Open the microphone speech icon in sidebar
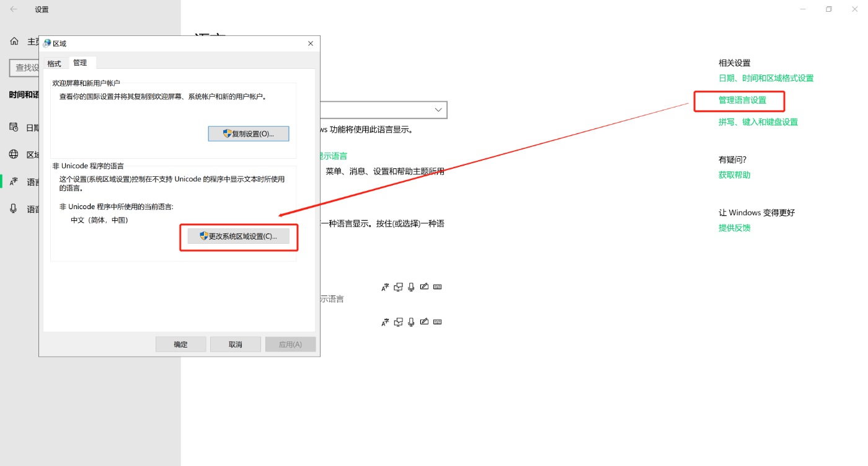868x466 pixels. click(x=14, y=209)
